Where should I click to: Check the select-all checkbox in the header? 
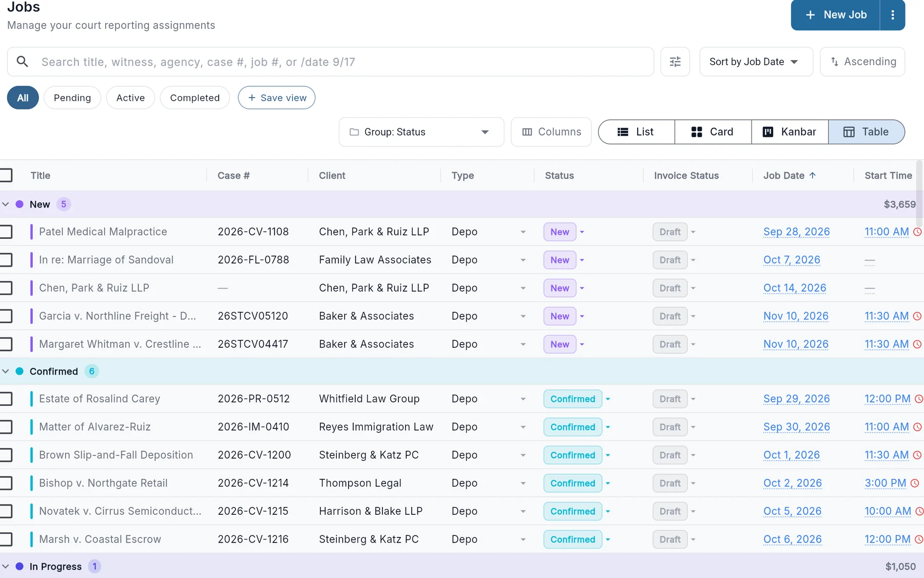6,175
